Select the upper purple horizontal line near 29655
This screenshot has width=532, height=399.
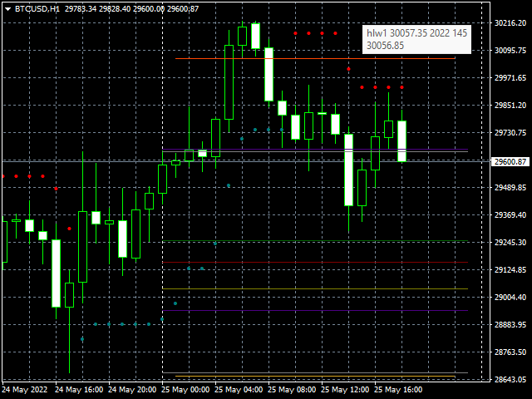click(x=315, y=150)
